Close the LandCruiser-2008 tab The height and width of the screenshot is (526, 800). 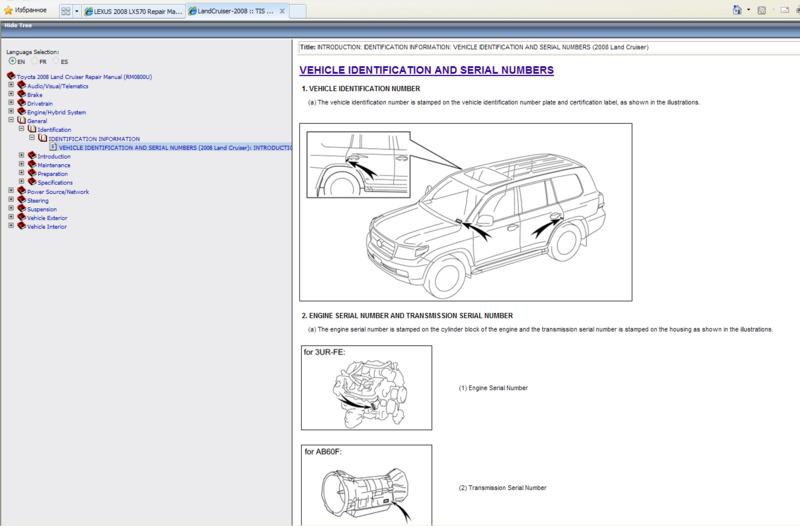[282, 11]
